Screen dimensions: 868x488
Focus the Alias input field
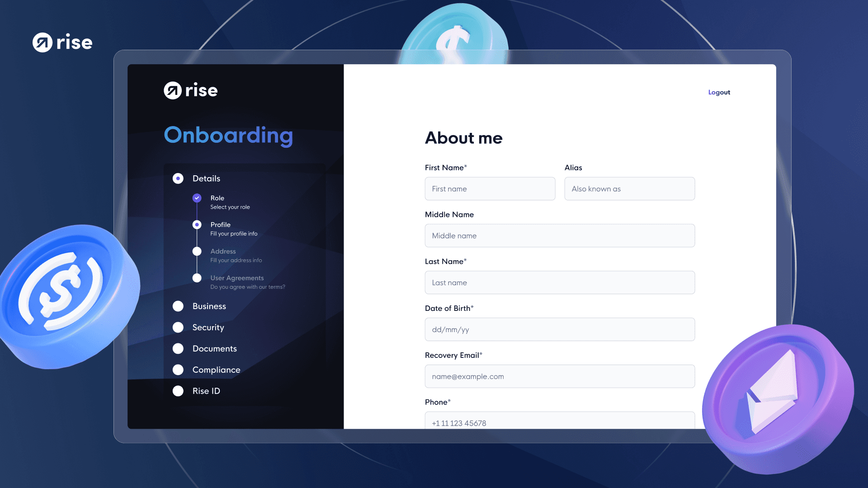pos(630,189)
